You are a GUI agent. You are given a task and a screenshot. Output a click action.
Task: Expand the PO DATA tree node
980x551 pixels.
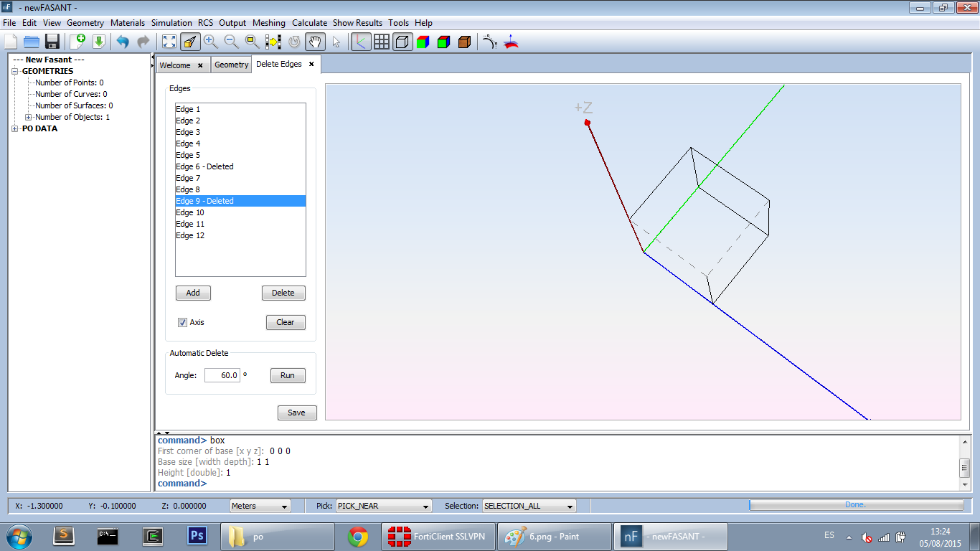[16, 129]
